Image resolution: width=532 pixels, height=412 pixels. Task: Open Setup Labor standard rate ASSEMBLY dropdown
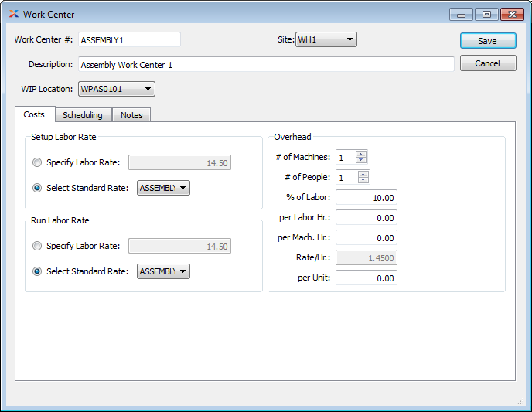(163, 188)
